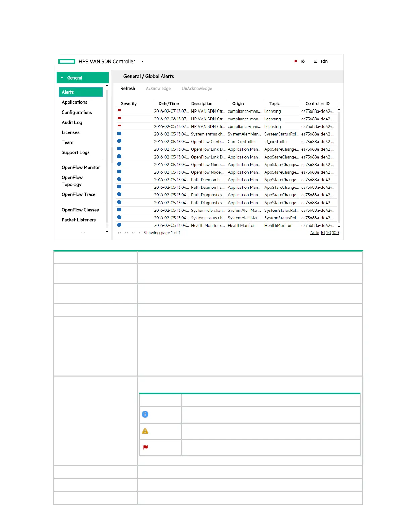This screenshot has height=532, width=399.
Task: Sort by Description column header
Action: pyautogui.click(x=202, y=104)
